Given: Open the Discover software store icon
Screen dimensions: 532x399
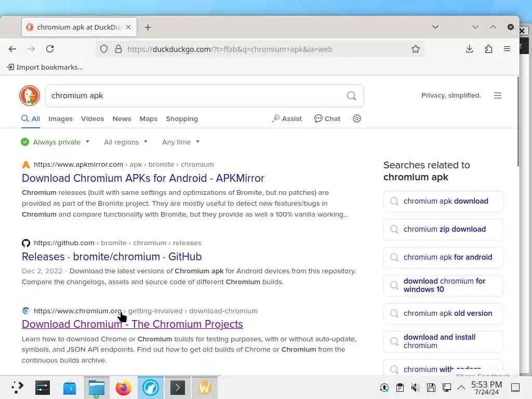Looking at the screenshot, I should [x=70, y=388].
